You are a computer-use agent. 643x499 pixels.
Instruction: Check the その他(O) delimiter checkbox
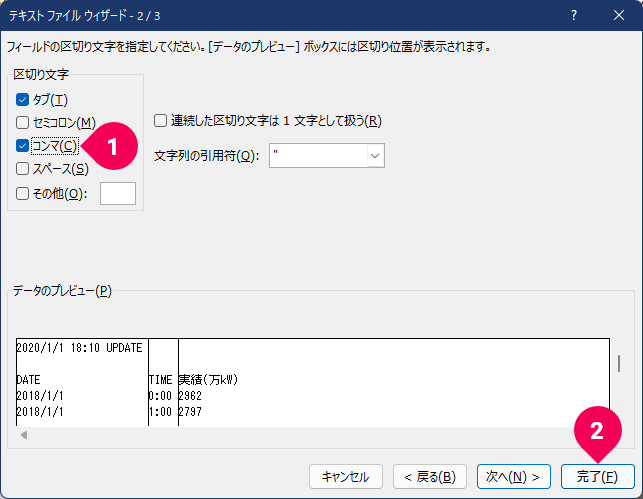tap(23, 194)
